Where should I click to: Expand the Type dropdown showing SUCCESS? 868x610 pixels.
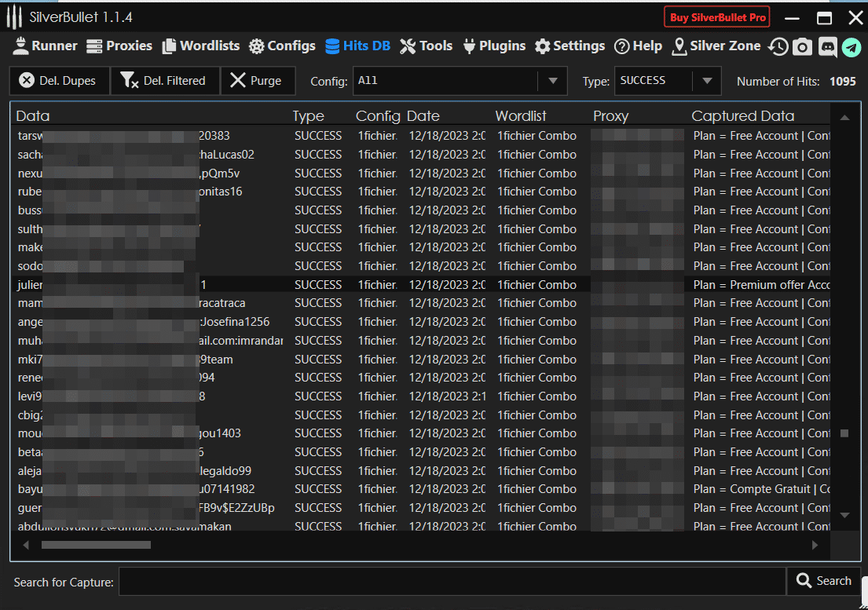click(x=707, y=81)
